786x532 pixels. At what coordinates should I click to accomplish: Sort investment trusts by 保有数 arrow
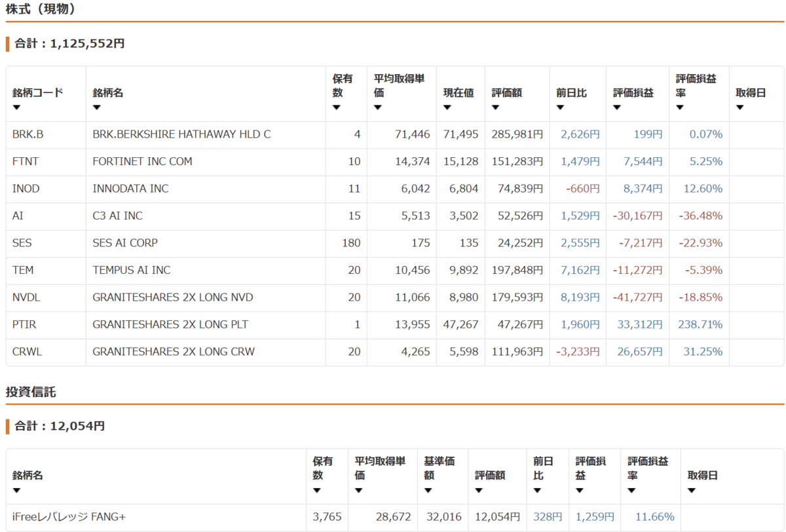pyautogui.click(x=317, y=491)
